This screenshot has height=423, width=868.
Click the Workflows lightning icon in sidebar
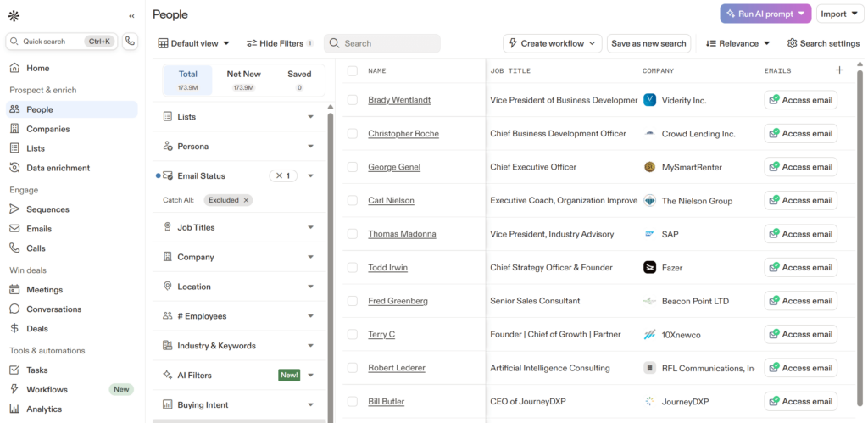tap(14, 389)
